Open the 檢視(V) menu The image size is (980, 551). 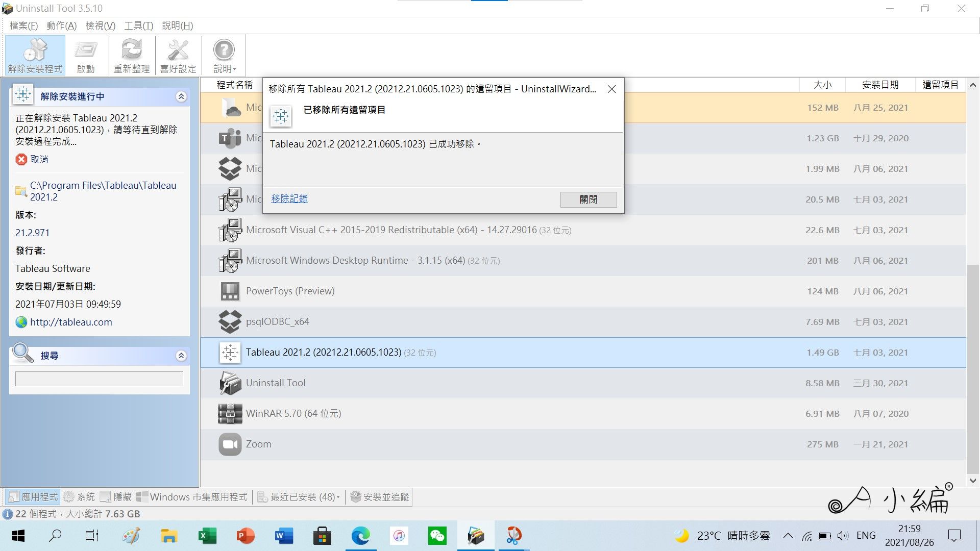[101, 26]
